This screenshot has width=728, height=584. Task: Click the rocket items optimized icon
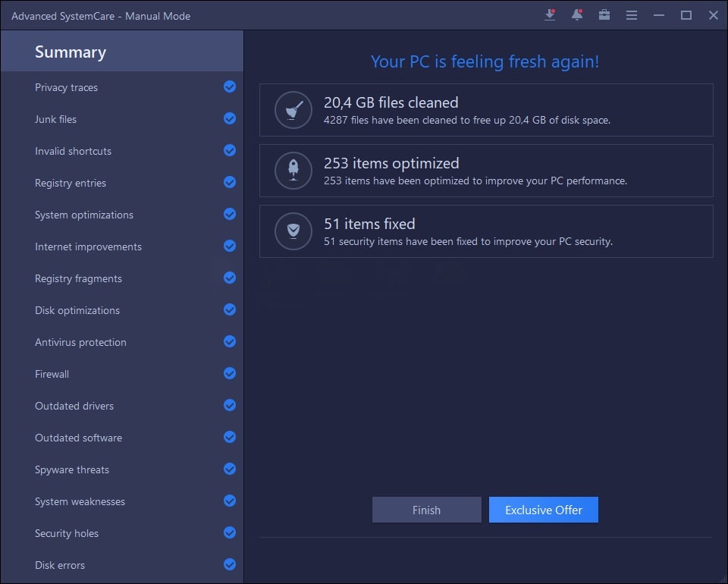293,171
